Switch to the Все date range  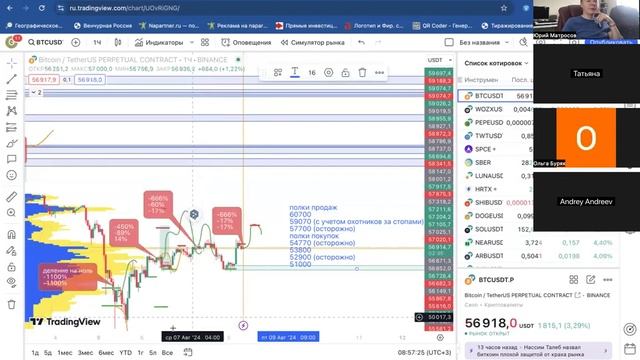coord(167,353)
